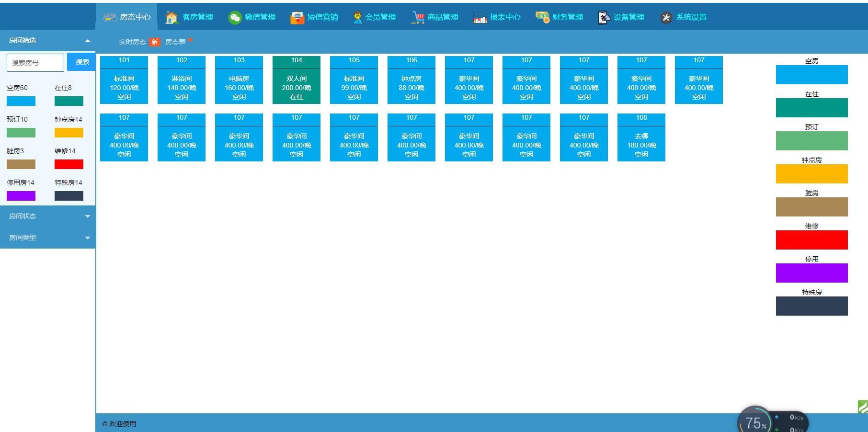Click the member icon for 会员管理
Viewport: 868px width, 432px height.
357,17
